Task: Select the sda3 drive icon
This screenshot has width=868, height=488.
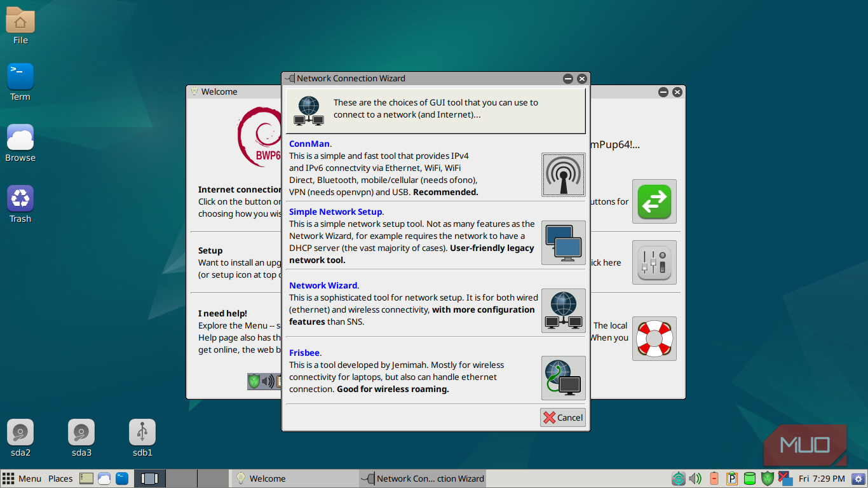Action: [x=81, y=438]
